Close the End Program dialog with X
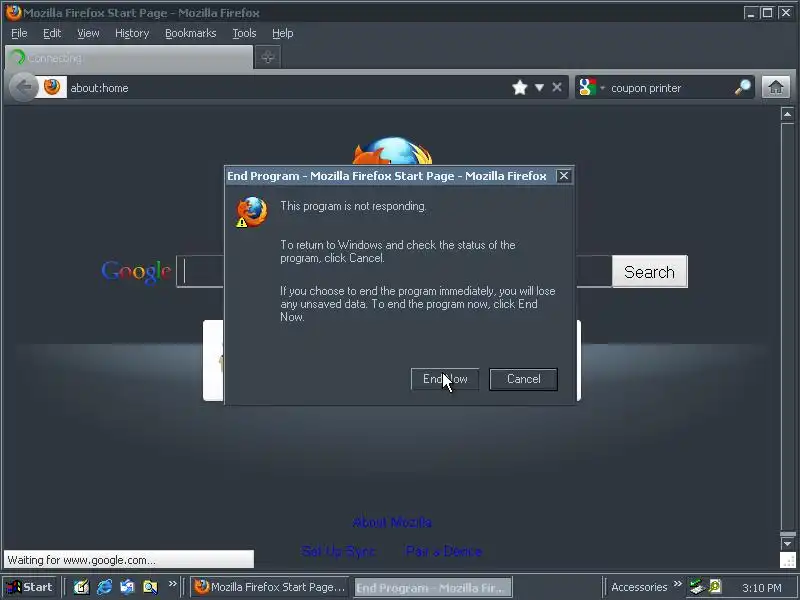This screenshot has width=800, height=600. (x=563, y=176)
